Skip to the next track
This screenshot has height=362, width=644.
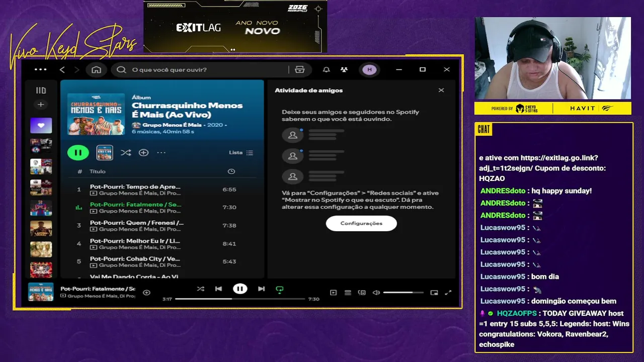click(x=261, y=289)
